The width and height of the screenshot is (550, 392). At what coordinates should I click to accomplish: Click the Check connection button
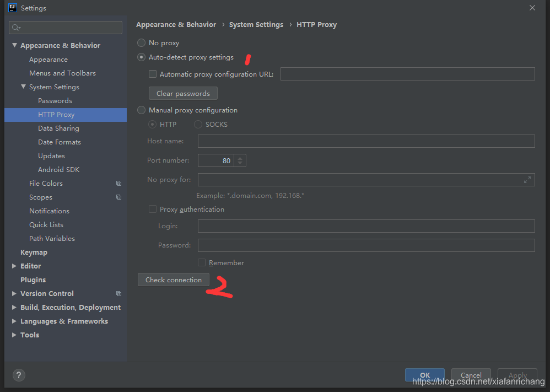coord(174,280)
